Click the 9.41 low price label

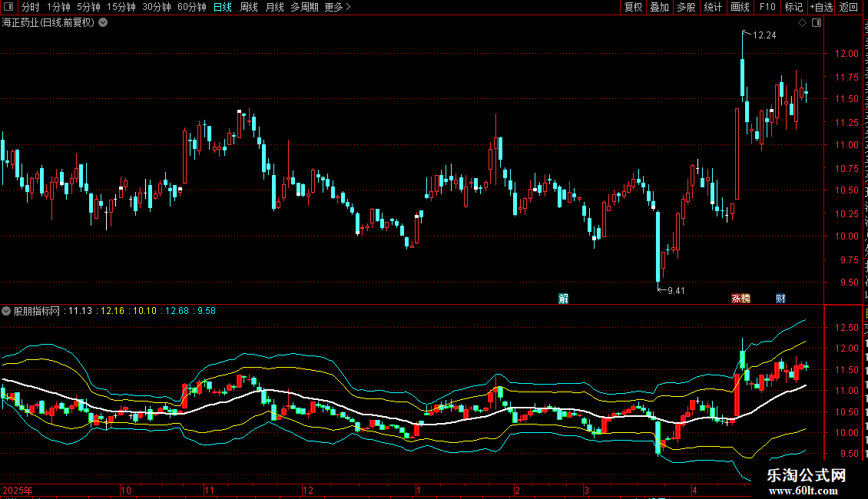[x=676, y=291]
